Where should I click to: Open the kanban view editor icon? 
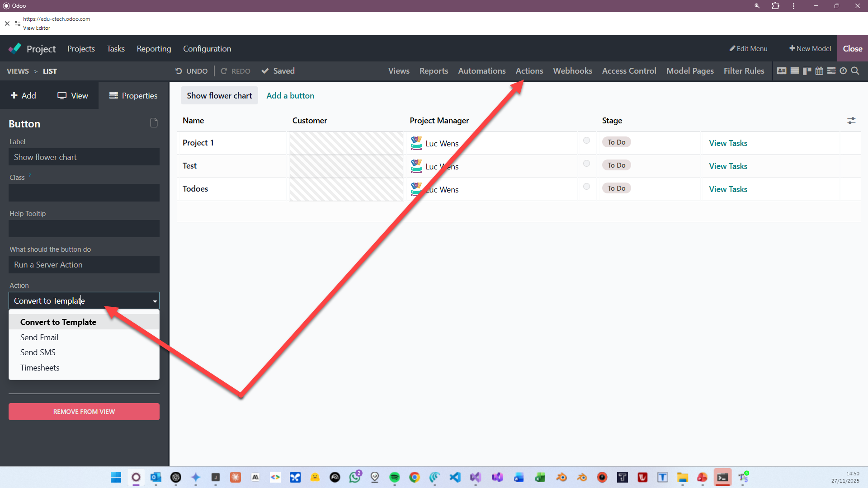tap(807, 71)
